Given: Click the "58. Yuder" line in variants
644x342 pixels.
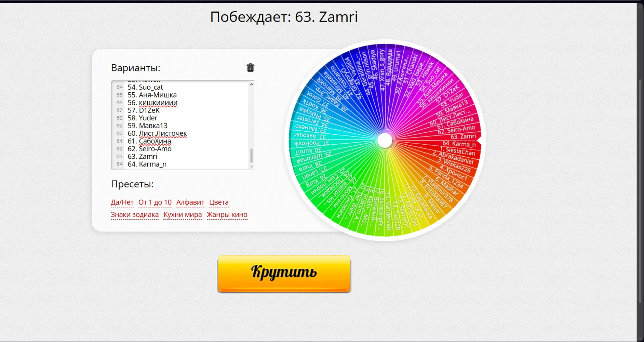Looking at the screenshot, I should tap(143, 118).
